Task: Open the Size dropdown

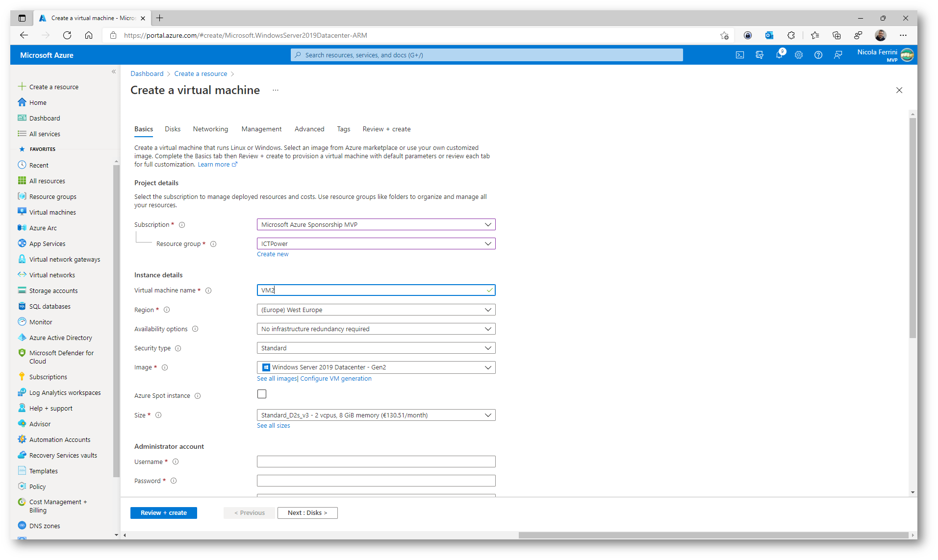Action: [x=376, y=415]
